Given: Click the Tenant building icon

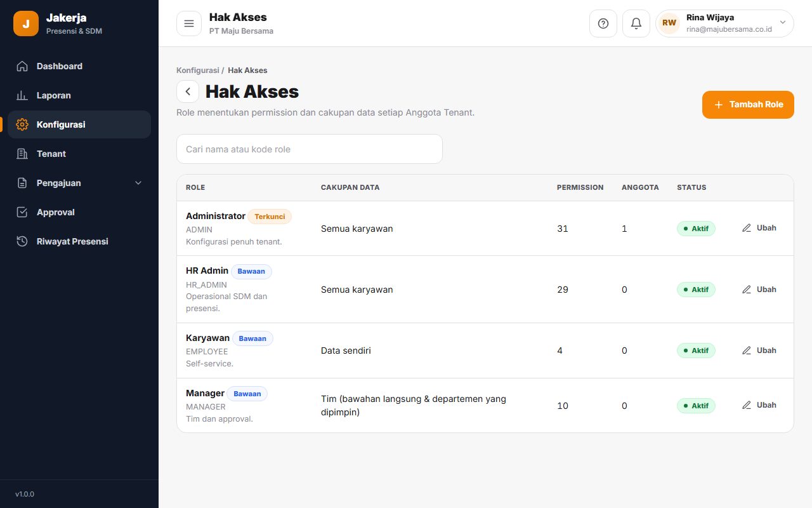Looking at the screenshot, I should pos(22,154).
